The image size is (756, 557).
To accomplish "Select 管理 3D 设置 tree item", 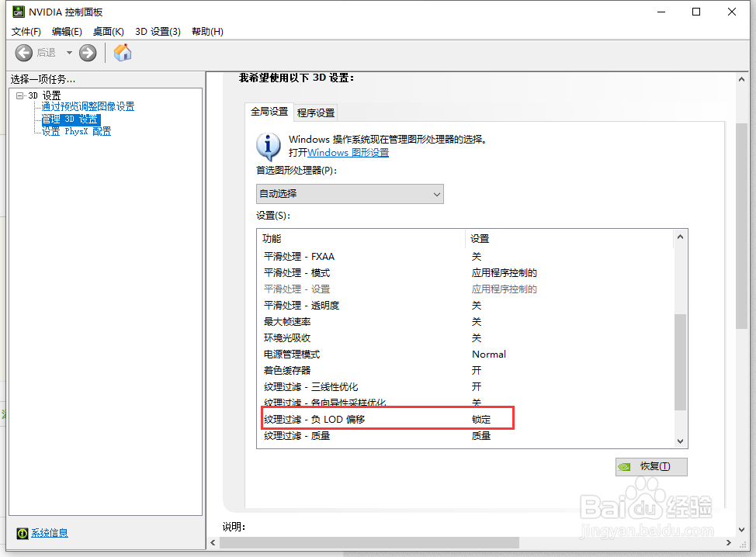I will click(71, 119).
